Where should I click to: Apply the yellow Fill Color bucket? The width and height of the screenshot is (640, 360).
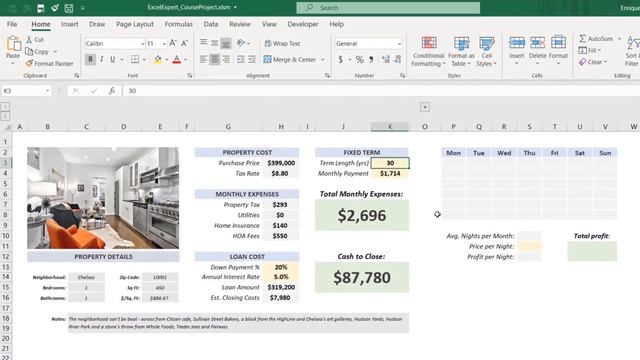click(x=158, y=60)
